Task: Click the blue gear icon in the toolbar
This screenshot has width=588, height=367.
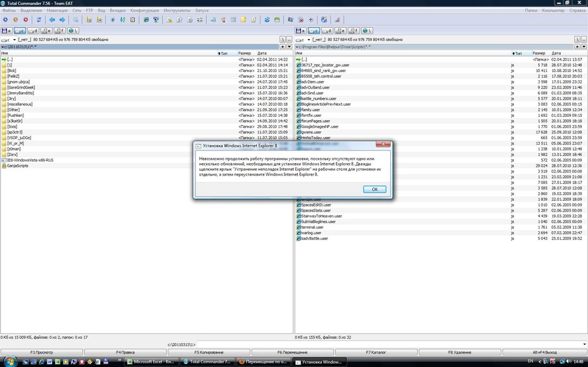Action: [6, 20]
